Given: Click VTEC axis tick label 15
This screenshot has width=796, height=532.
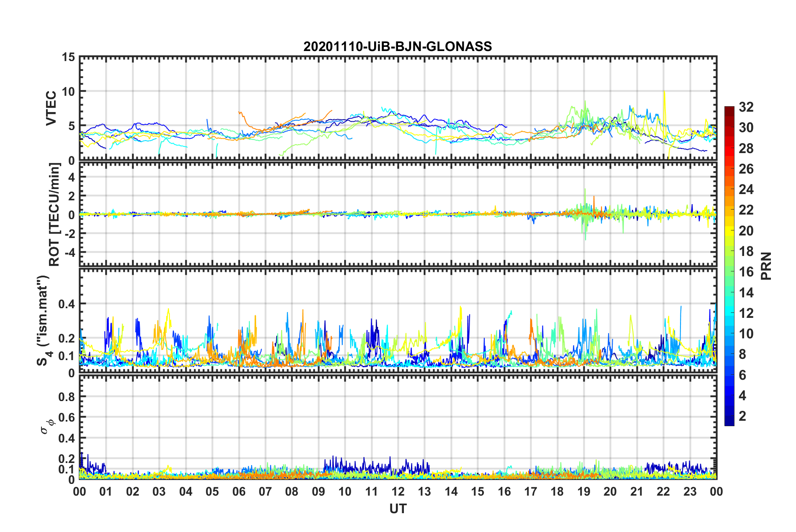Looking at the screenshot, I should coord(68,57).
